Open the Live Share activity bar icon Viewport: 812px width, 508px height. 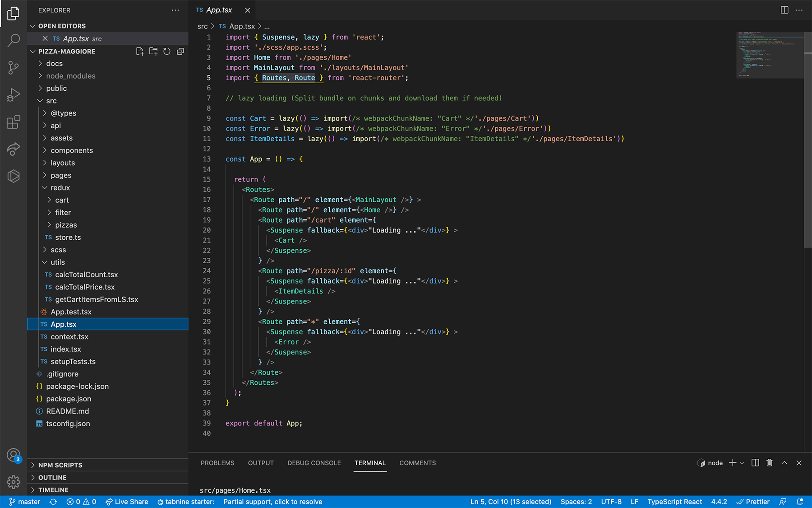(14, 149)
